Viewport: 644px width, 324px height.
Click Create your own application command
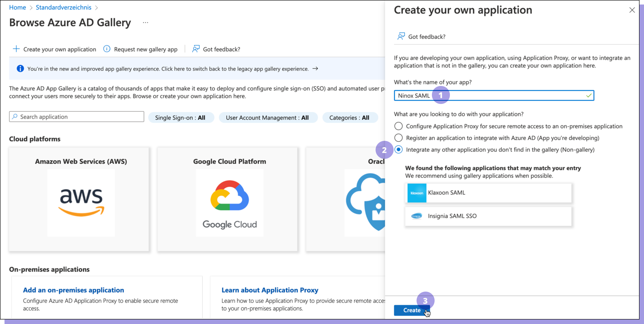pyautogui.click(x=54, y=49)
